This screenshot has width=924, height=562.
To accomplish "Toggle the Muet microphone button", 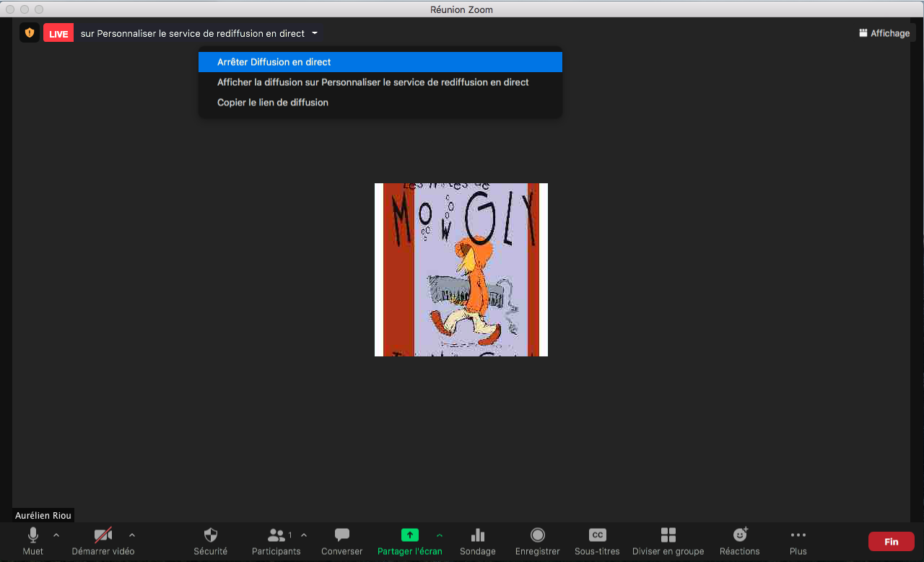I will (33, 535).
